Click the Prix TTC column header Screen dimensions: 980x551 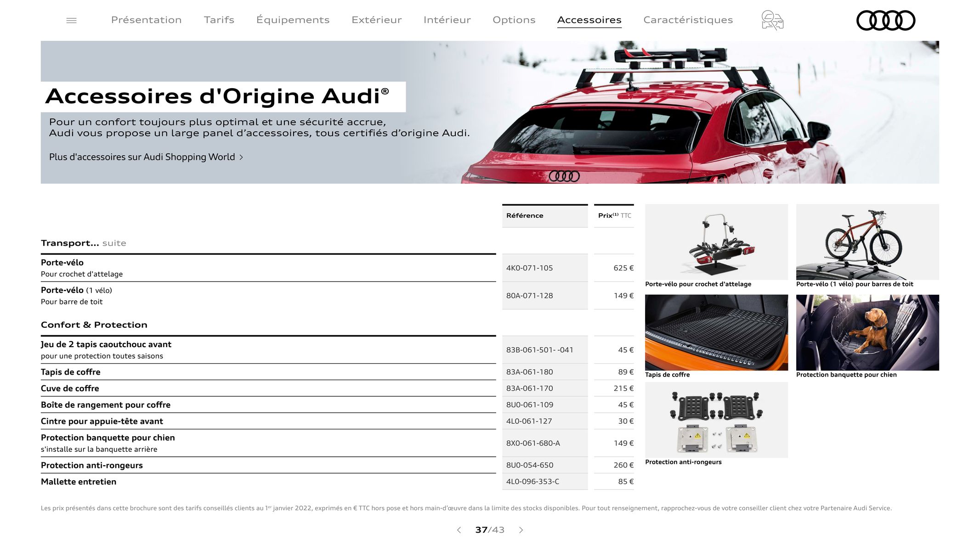tap(614, 216)
